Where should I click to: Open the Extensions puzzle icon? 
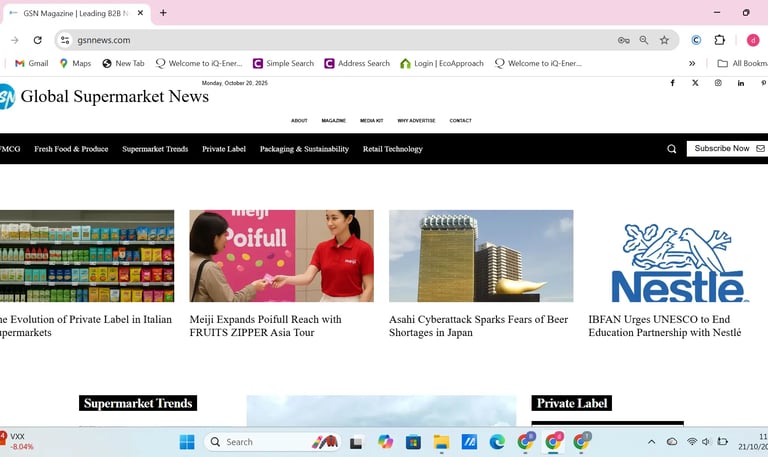[720, 40]
